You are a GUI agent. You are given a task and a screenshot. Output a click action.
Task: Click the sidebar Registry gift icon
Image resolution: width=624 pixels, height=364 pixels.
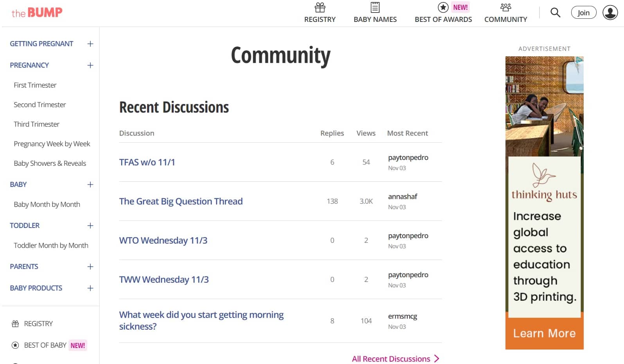[15, 324]
